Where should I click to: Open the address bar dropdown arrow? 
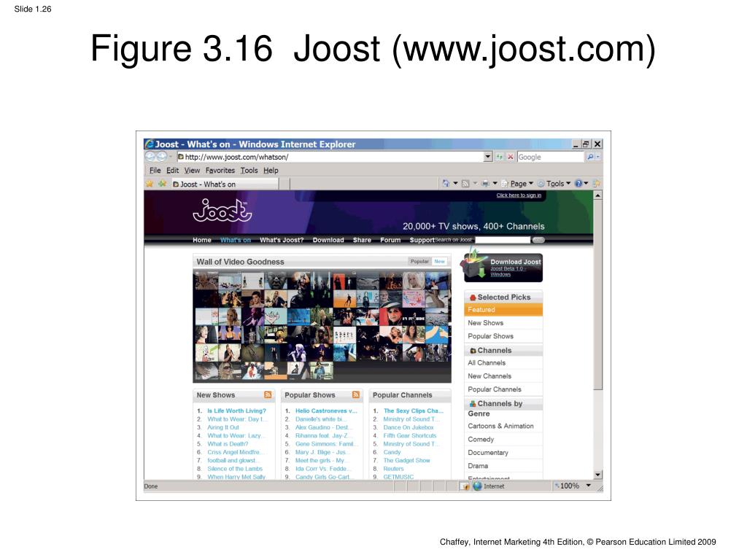click(487, 157)
